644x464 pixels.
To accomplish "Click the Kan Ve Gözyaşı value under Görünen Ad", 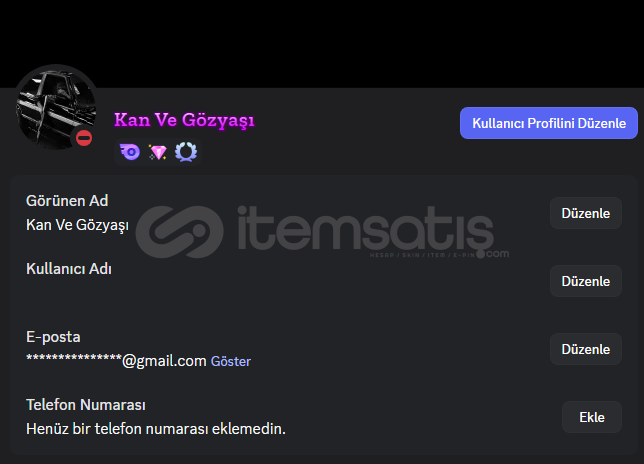I will point(77,225).
